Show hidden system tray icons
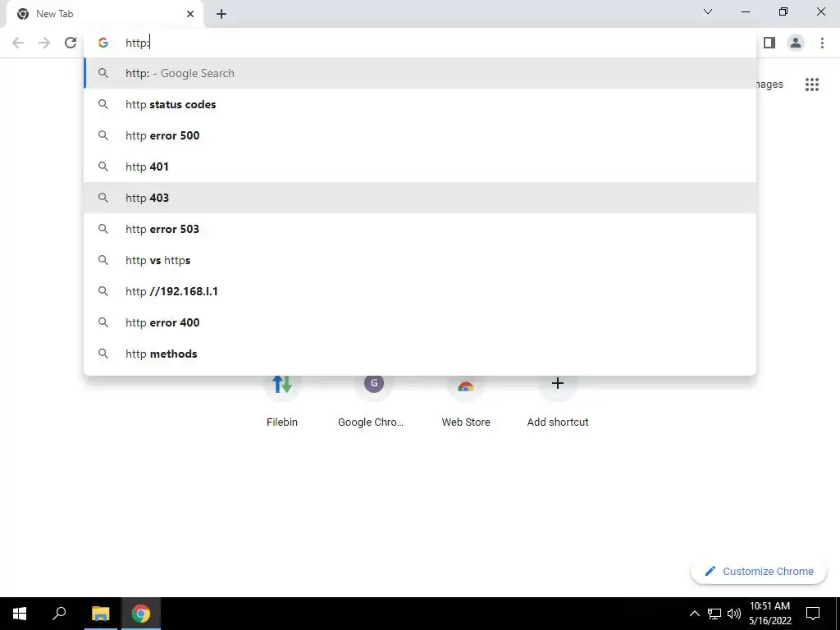 pos(694,614)
